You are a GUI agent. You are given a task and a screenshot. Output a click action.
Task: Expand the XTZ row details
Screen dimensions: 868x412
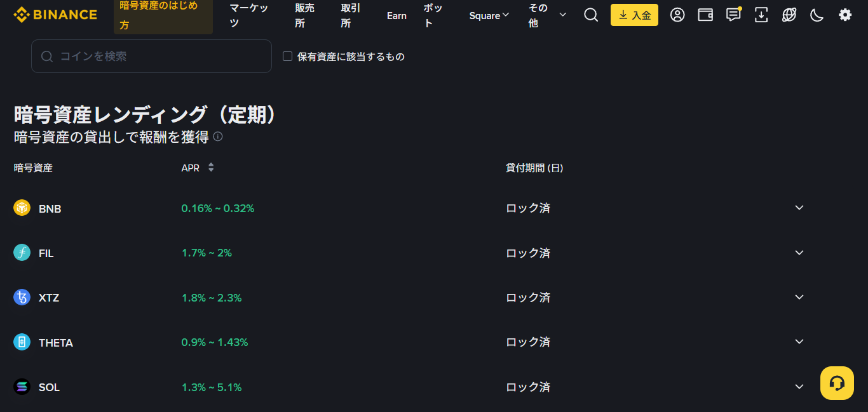tap(799, 297)
